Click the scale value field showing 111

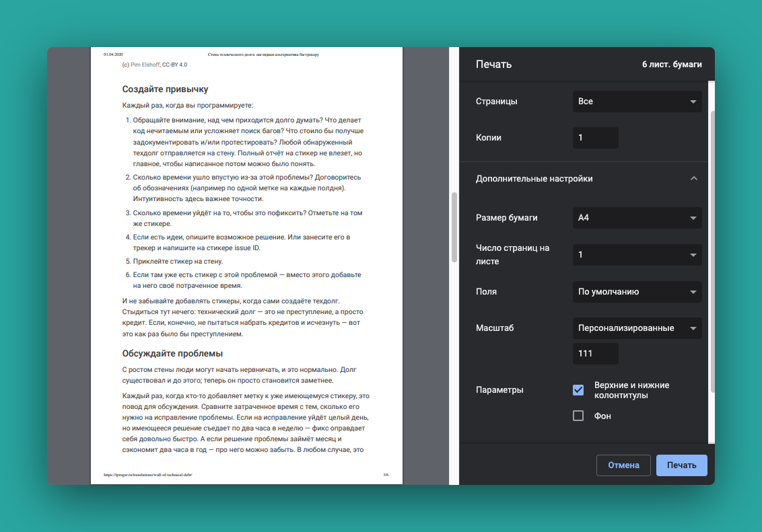pos(595,353)
